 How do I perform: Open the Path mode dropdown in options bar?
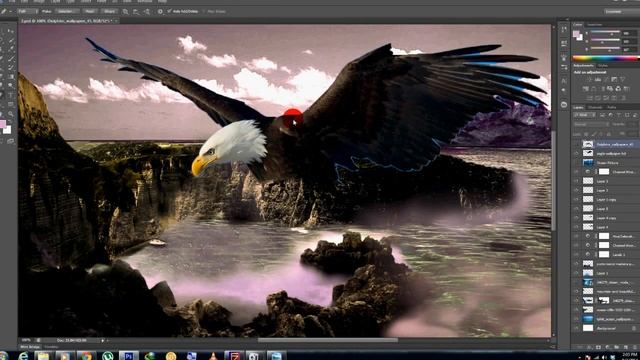point(27,11)
